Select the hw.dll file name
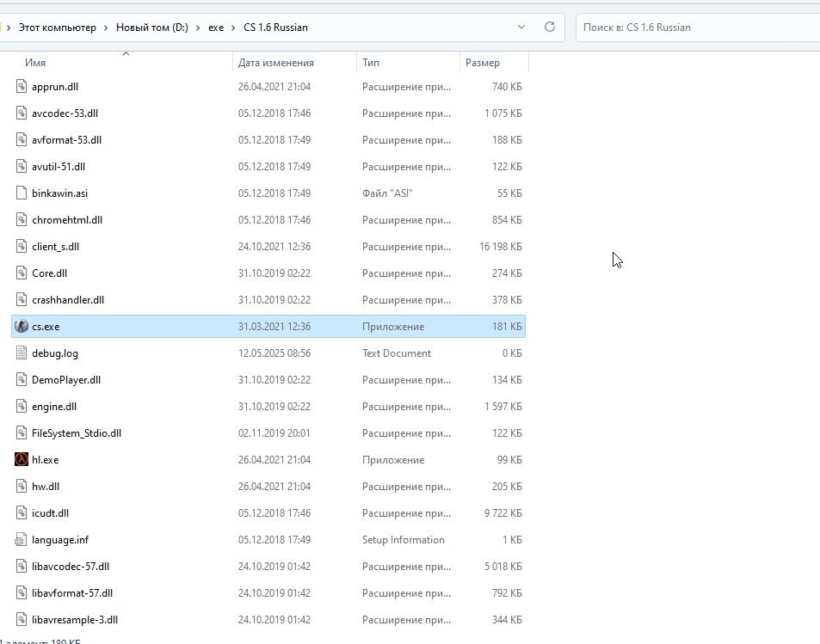Viewport: 820px width, 644px height. point(46,487)
